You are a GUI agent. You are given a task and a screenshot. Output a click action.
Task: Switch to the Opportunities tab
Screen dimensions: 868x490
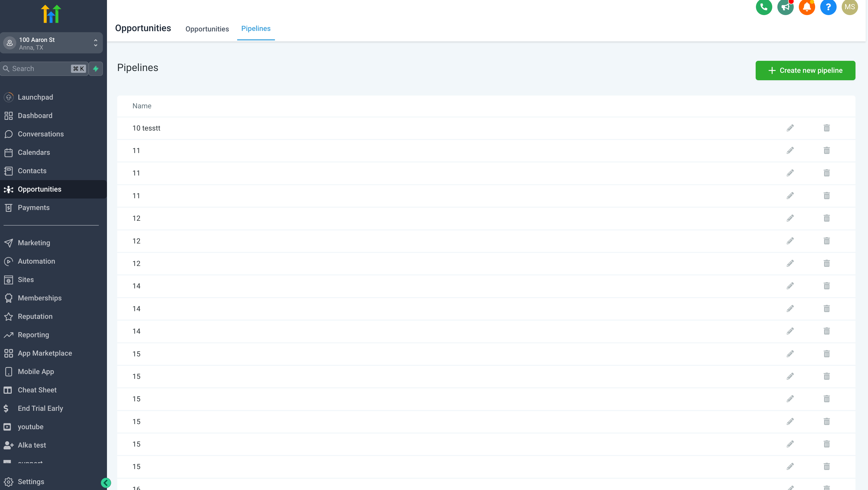pos(207,29)
